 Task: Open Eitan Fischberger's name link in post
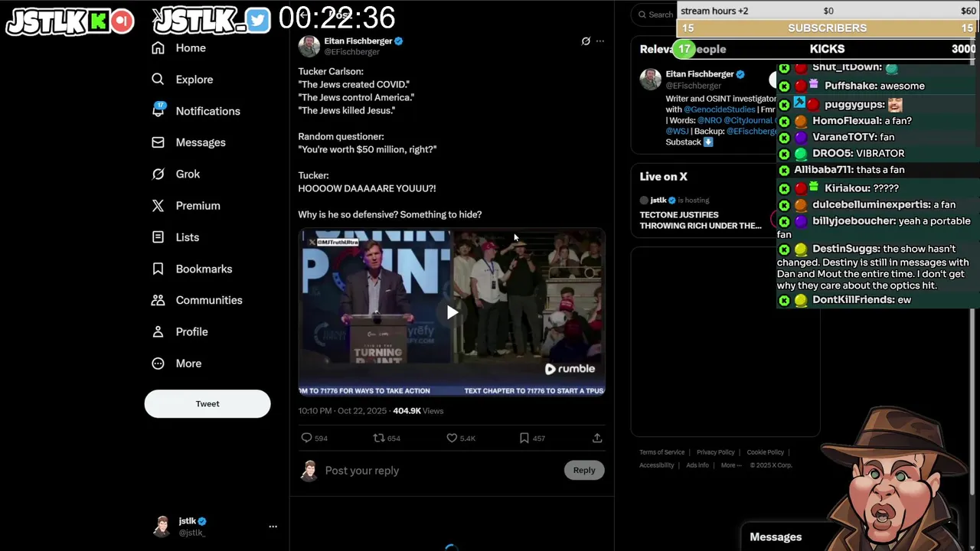click(358, 41)
